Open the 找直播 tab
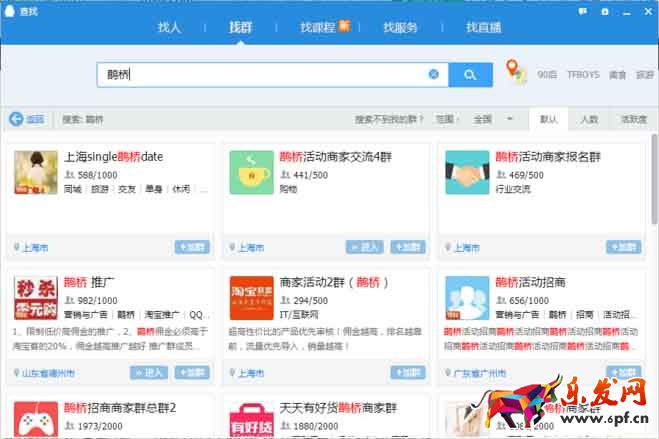 484,27
